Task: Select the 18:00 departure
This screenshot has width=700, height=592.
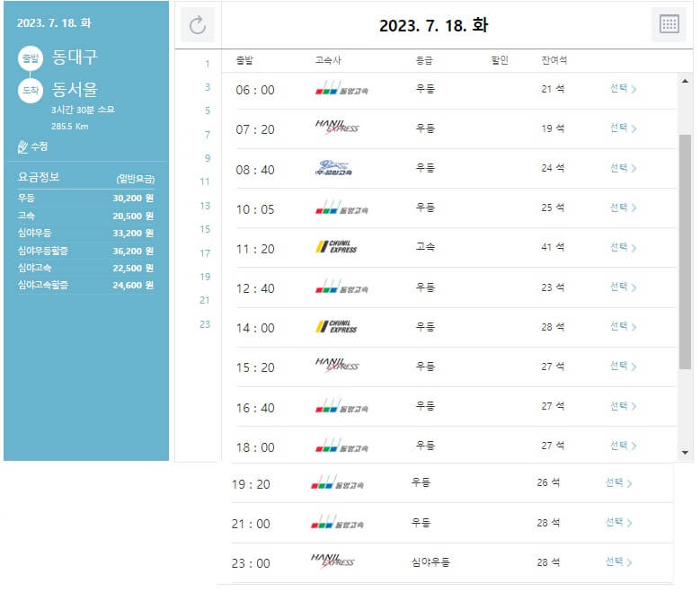Action: tap(623, 446)
